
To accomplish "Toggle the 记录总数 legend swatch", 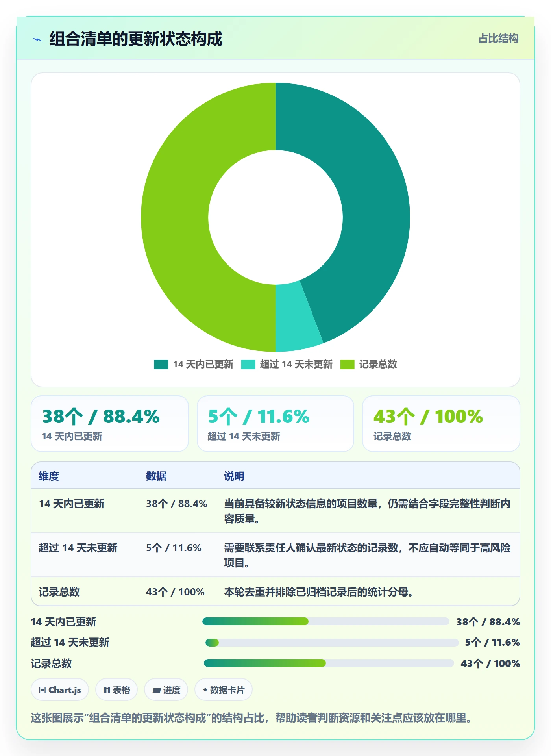I will 347,365.
